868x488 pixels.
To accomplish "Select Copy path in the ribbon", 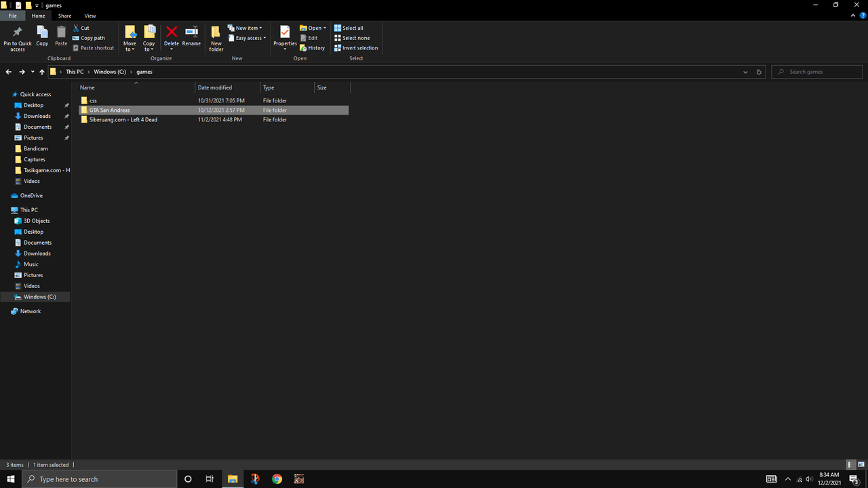I will click(89, 38).
